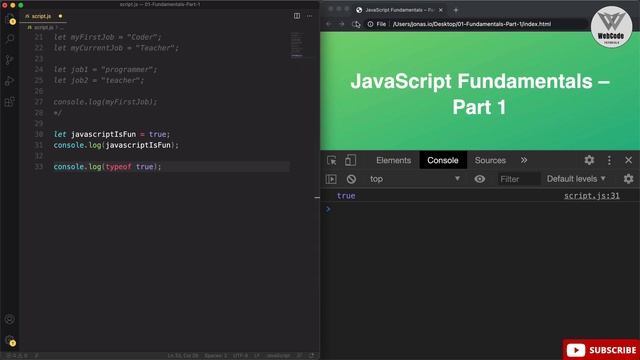Expand the more DevTools tabs chevron

[x=524, y=160]
